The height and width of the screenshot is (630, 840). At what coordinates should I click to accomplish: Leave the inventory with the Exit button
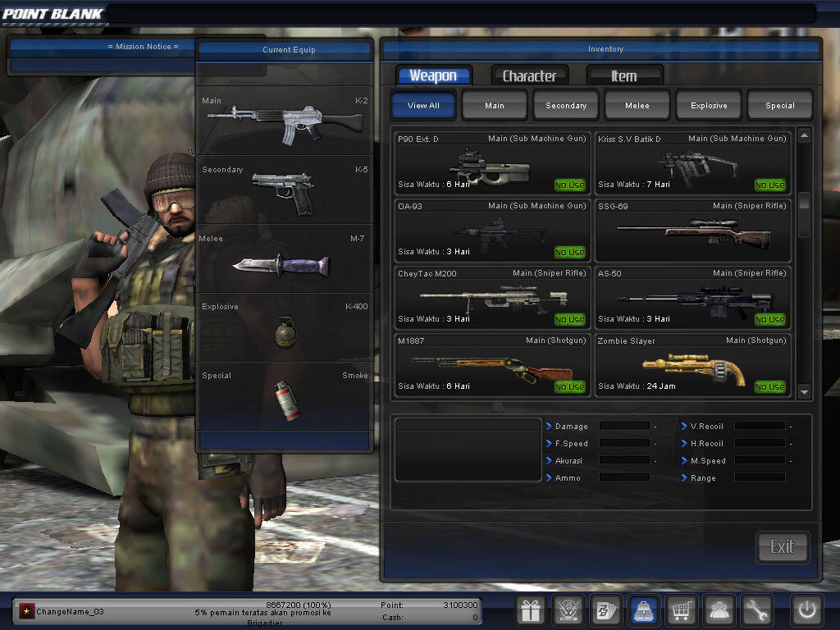click(x=782, y=547)
